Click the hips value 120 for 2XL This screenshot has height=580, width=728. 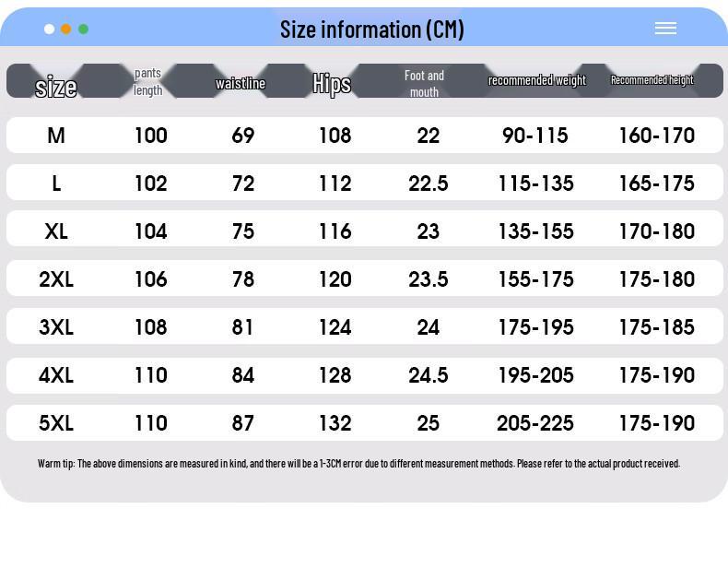pyautogui.click(x=335, y=279)
